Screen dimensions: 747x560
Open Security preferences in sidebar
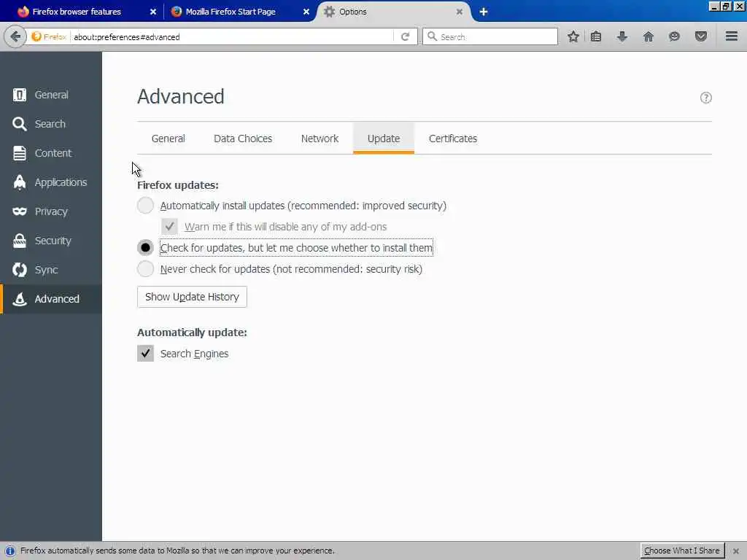tap(51, 241)
